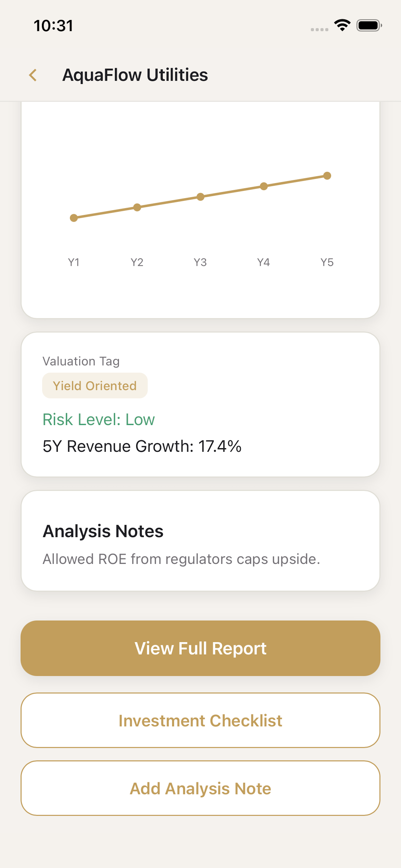Viewport: 401px width, 868px height.
Task: Select the Y4 data point on chart
Action: [264, 186]
